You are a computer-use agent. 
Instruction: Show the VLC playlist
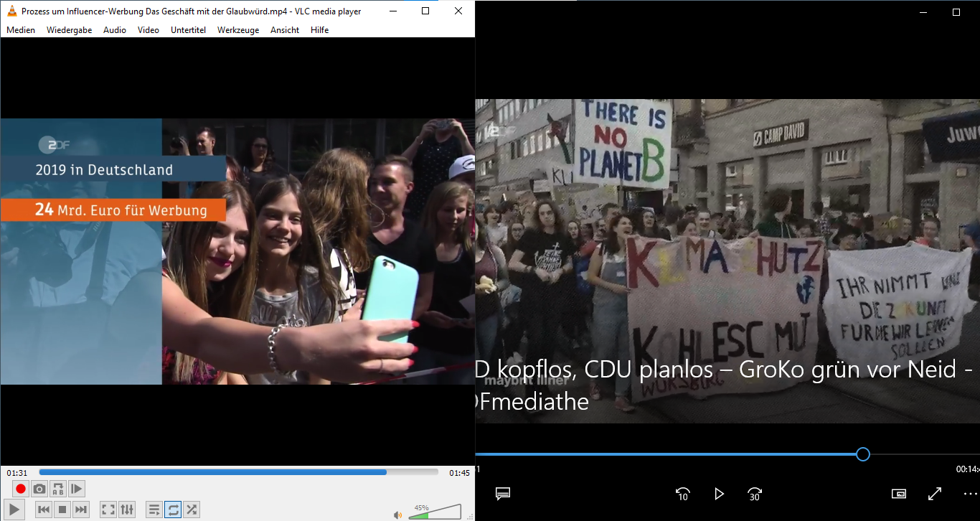[154, 510]
